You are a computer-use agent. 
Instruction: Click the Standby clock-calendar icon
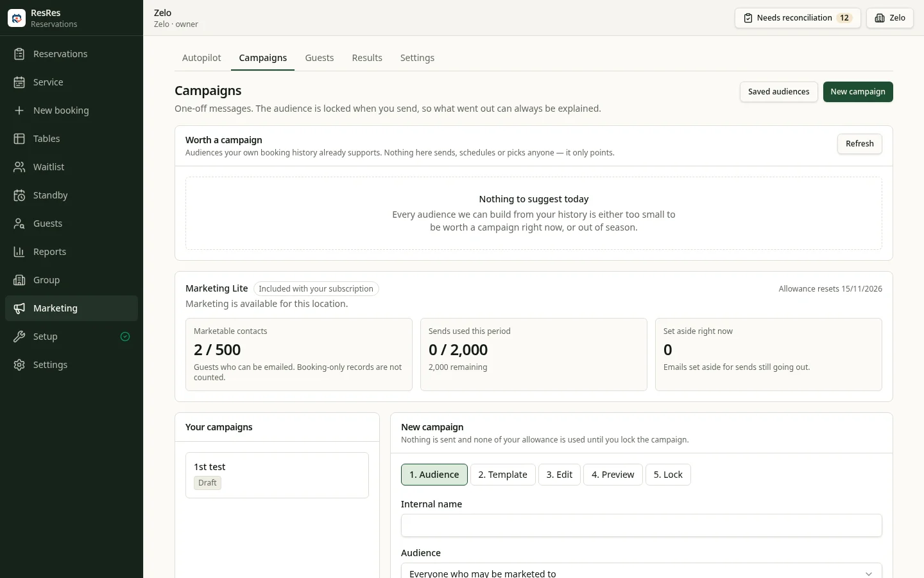19,195
